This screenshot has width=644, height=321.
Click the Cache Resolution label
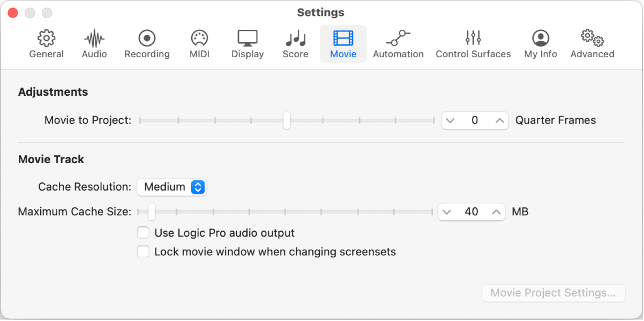pos(85,187)
